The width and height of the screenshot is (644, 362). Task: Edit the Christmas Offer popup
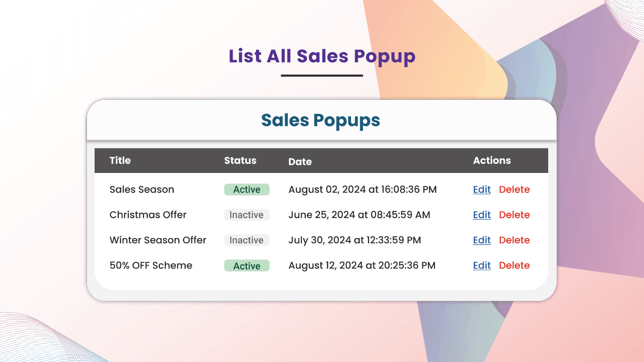482,215
